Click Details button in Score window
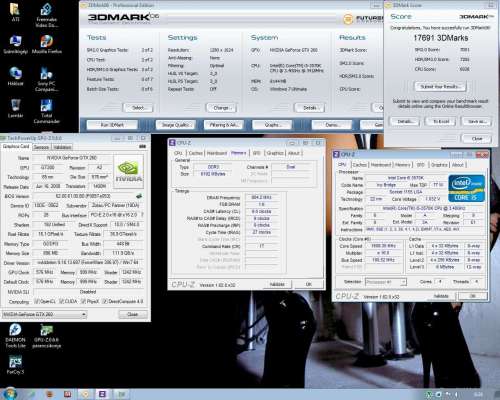 404,121
